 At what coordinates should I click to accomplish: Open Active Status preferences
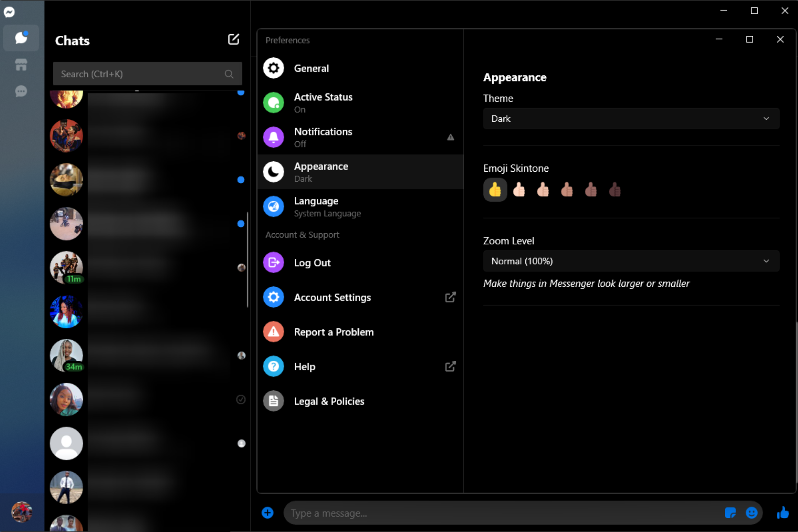[x=360, y=103]
